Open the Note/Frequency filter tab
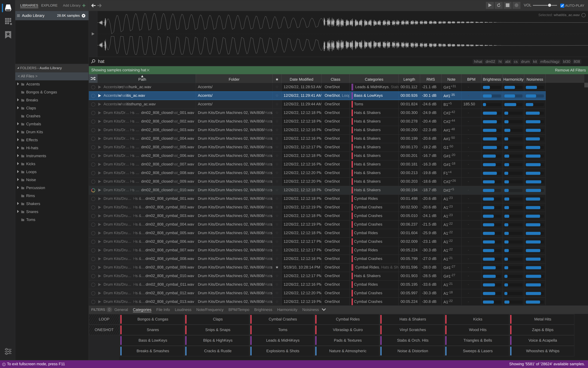The height and width of the screenshot is (368, 588). tap(210, 310)
